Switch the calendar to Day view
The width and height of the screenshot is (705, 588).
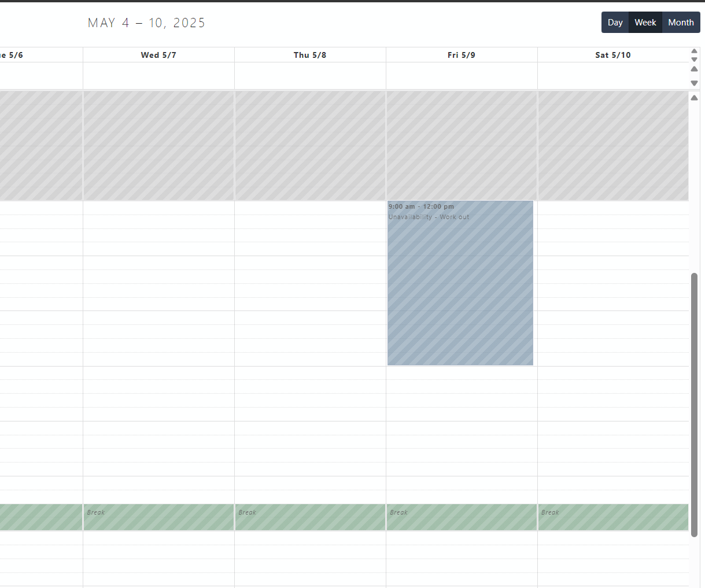coord(615,23)
